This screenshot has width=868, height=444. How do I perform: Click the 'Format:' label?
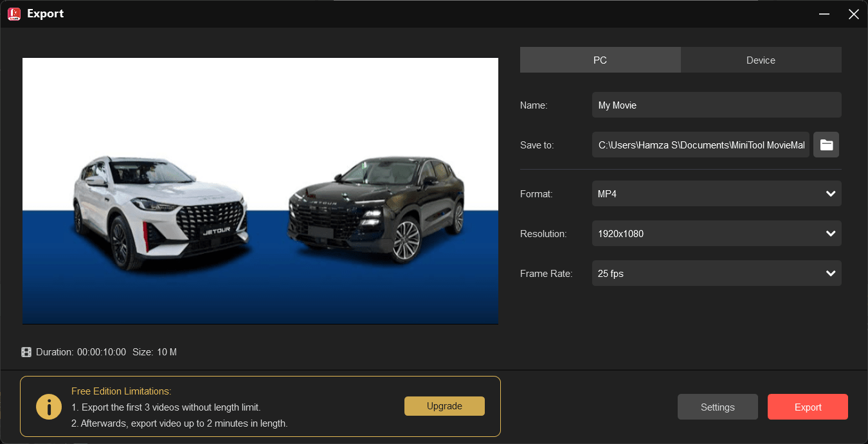[x=536, y=193]
